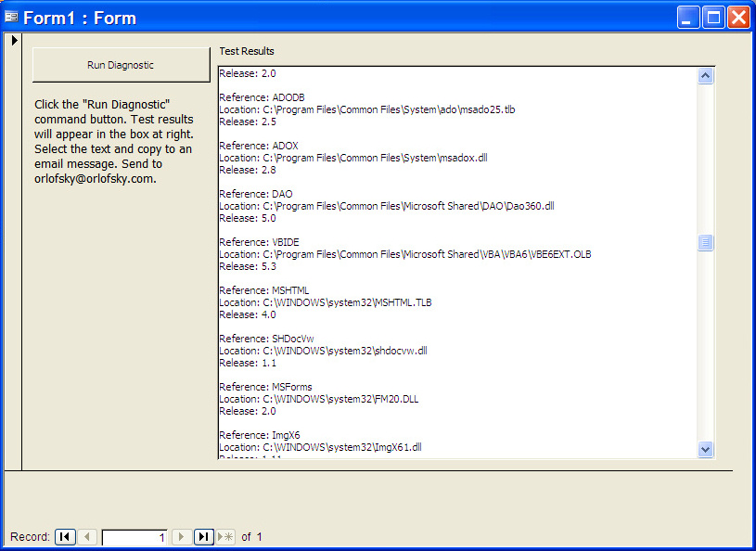
Task: Click the record number input field
Action: click(135, 537)
